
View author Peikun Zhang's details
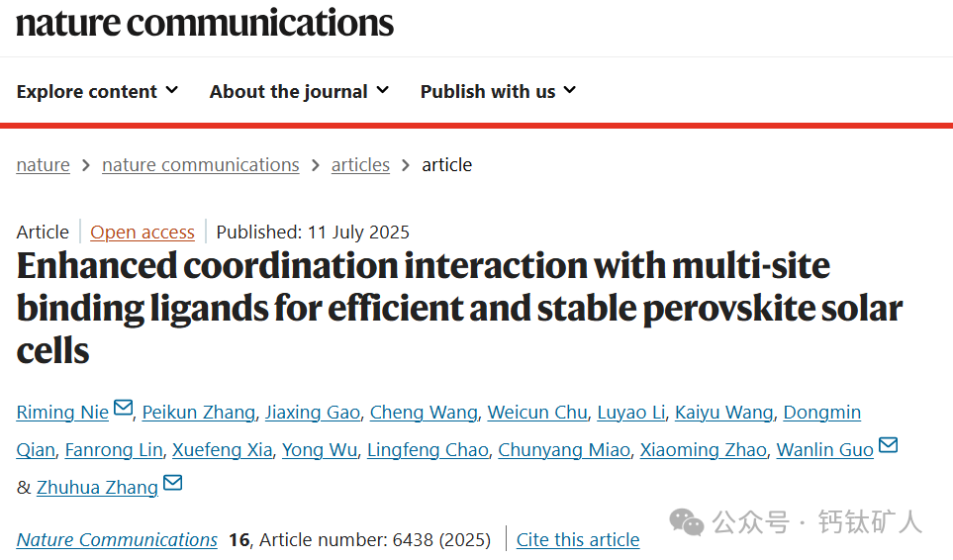[199, 413]
